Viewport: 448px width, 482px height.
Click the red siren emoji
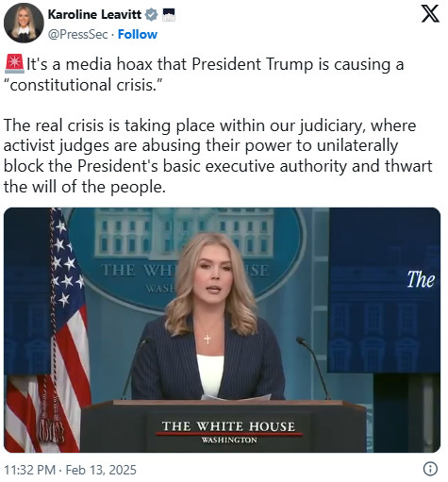[14, 63]
